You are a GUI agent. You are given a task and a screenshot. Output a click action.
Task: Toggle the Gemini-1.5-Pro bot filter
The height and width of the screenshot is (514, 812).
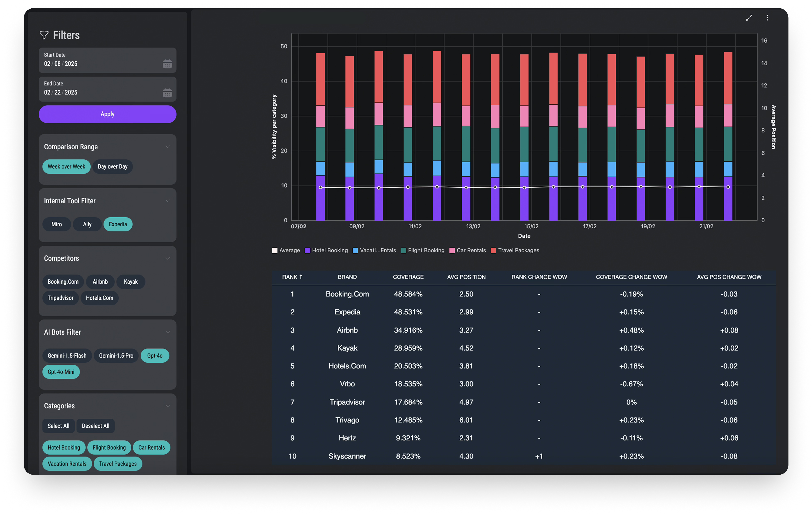116,356
